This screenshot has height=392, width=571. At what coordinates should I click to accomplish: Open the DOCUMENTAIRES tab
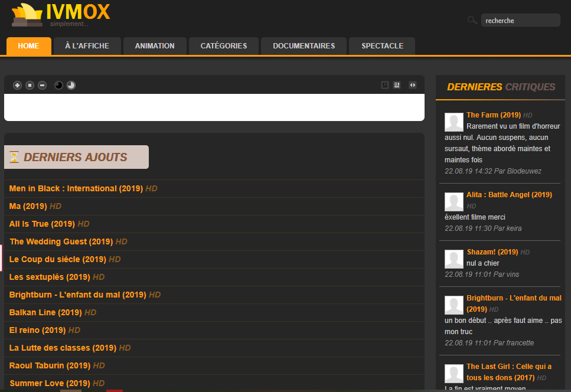coord(304,46)
